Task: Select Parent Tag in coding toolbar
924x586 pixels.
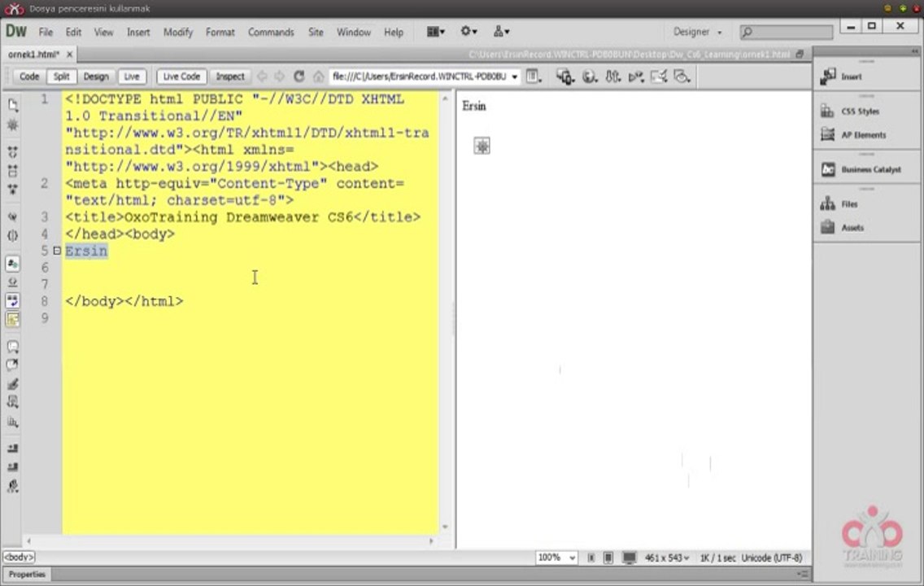Action: (12, 217)
